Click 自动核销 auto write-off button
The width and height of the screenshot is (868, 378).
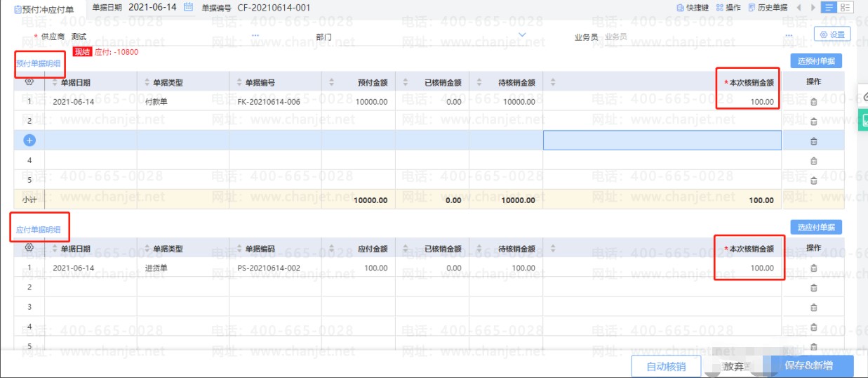(666, 366)
